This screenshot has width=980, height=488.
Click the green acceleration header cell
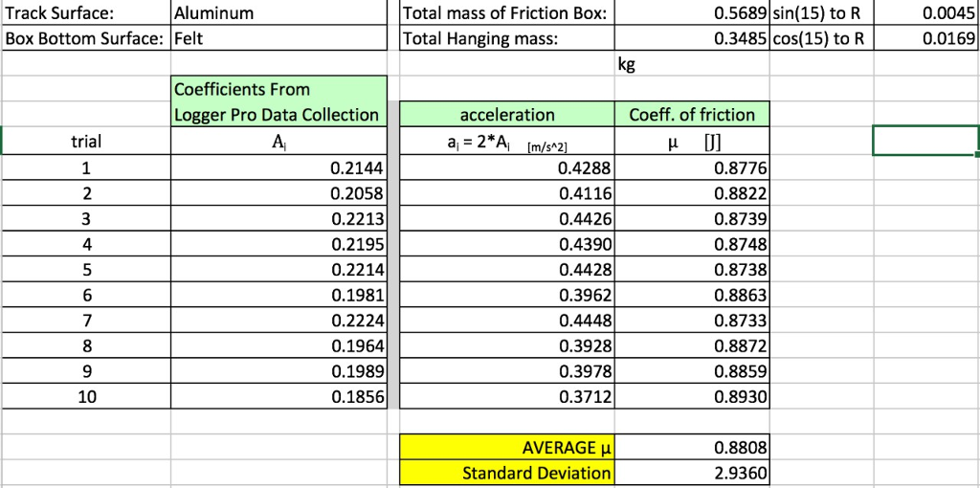(x=507, y=115)
